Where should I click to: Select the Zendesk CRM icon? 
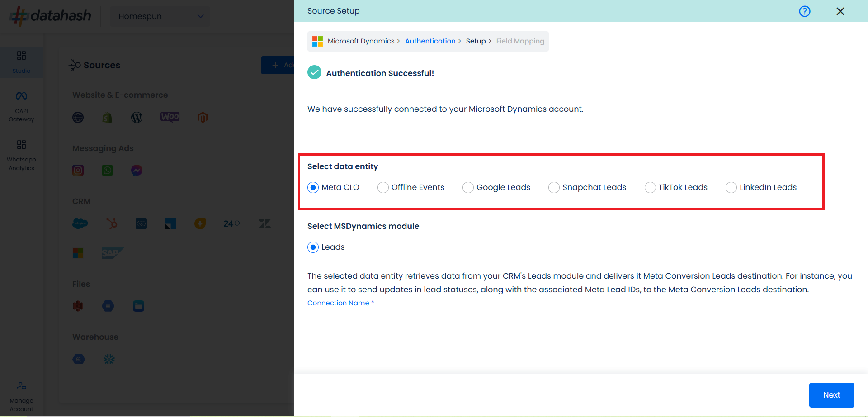click(x=264, y=223)
